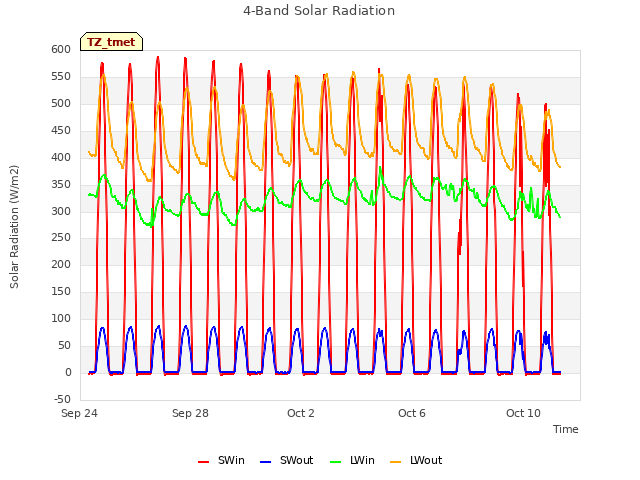
Task: Click the Sep 24 x-axis tick label
Action: (79, 413)
